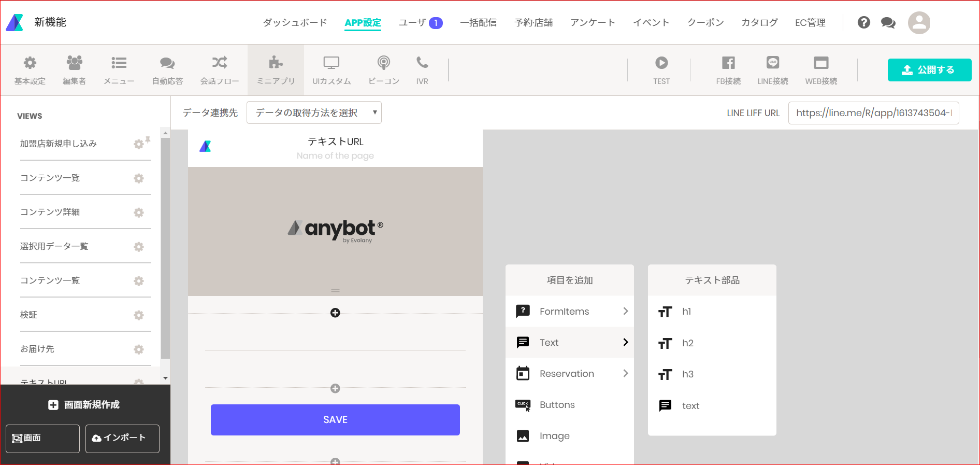
Task: Select お届け先 view
Action: pos(37,349)
